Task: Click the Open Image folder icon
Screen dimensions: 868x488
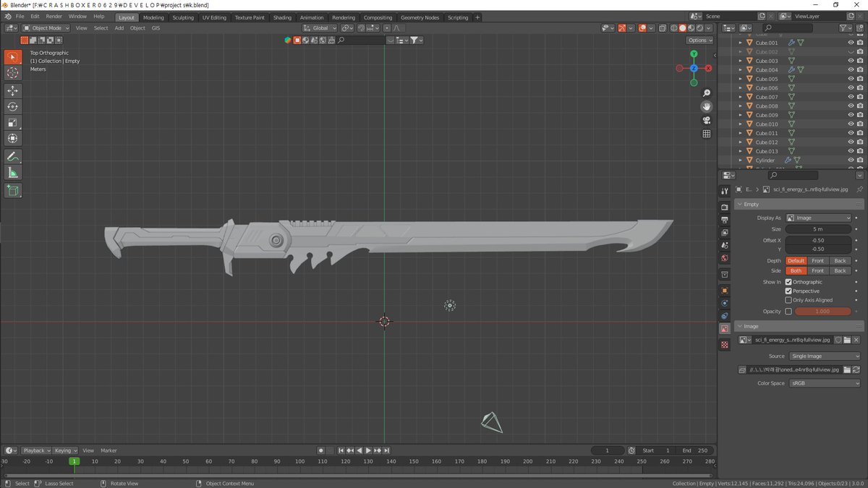Action: (x=847, y=340)
